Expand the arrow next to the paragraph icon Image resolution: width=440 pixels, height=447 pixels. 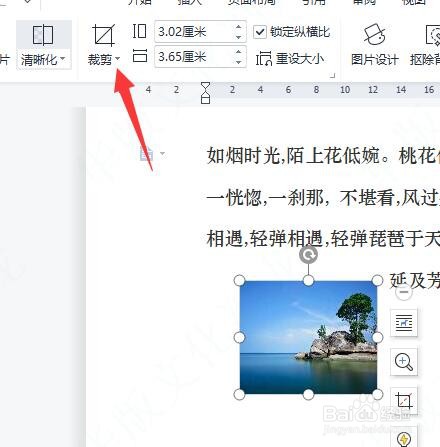coord(162,154)
